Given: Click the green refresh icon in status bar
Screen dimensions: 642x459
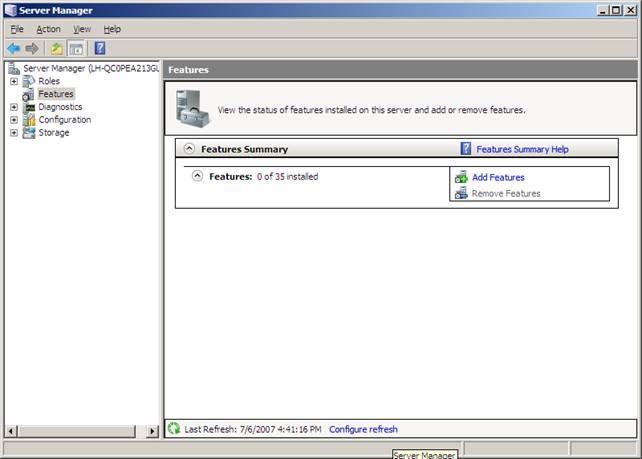Looking at the screenshot, I should [x=174, y=429].
